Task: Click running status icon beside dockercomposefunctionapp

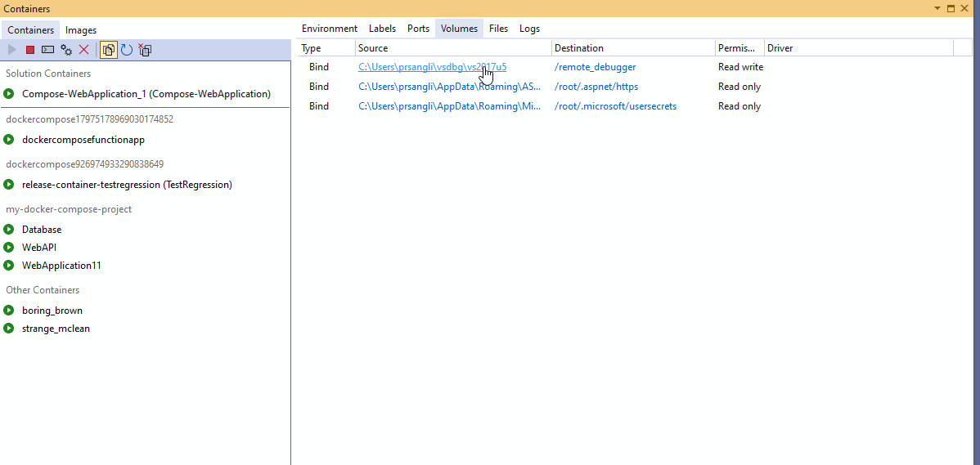Action: coord(9,139)
